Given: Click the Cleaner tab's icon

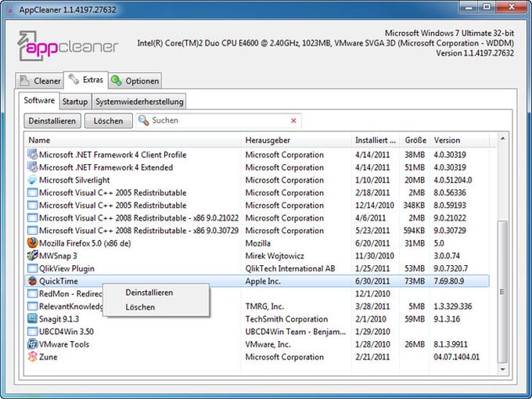Looking at the screenshot, I should pos(24,81).
